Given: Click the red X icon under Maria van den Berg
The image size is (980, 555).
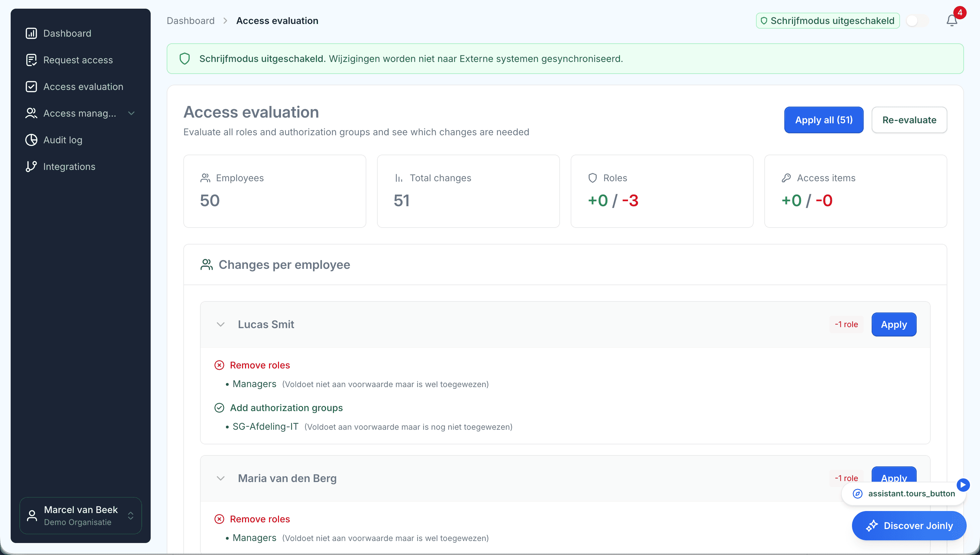Looking at the screenshot, I should 219,520.
